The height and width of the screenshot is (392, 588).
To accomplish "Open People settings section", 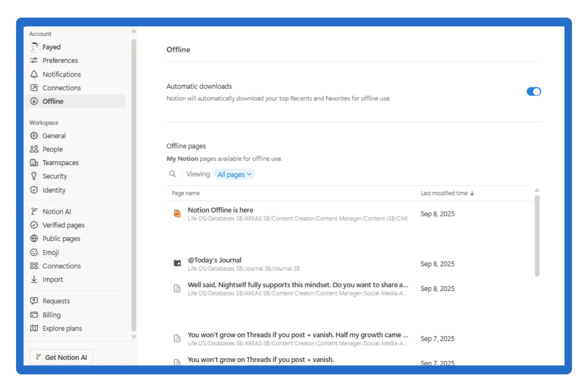I will (x=75, y=149).
